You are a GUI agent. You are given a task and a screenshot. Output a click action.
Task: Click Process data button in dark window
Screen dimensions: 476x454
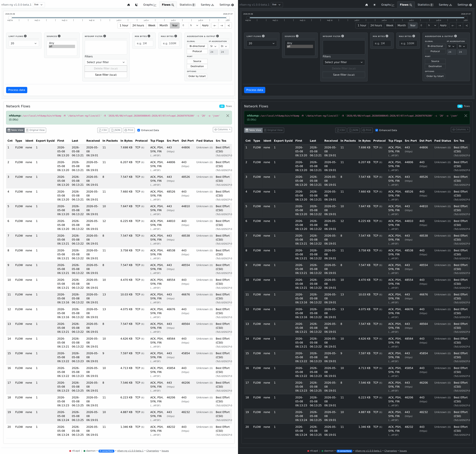coord(255,90)
